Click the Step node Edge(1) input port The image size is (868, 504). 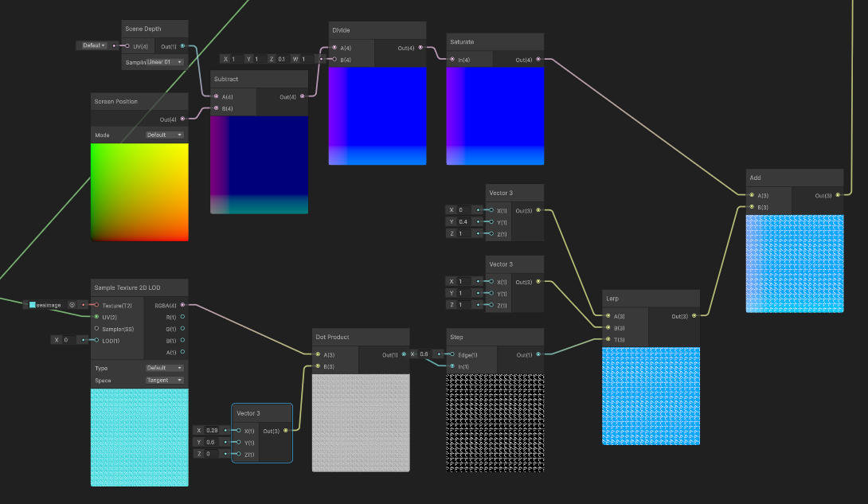tap(452, 354)
